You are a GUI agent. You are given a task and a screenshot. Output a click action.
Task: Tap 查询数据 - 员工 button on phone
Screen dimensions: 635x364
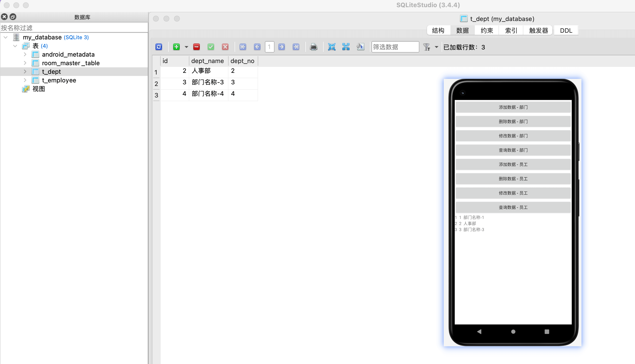513,207
